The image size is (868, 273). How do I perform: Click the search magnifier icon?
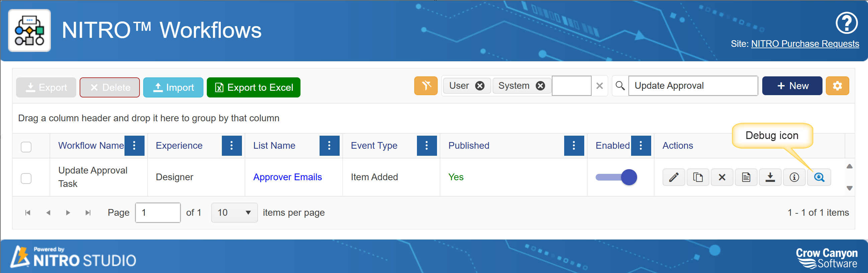point(620,86)
